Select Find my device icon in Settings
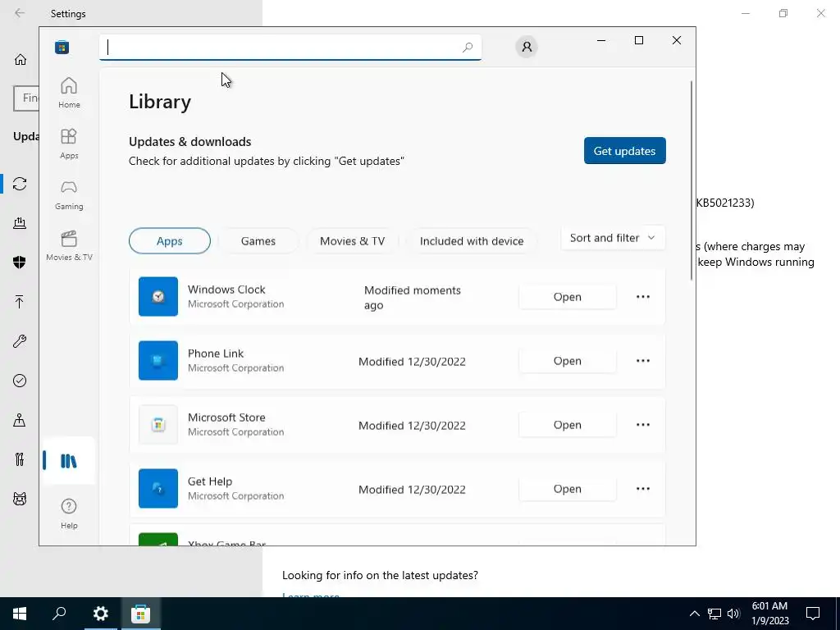Viewport: 840px width, 630px height. (x=20, y=420)
